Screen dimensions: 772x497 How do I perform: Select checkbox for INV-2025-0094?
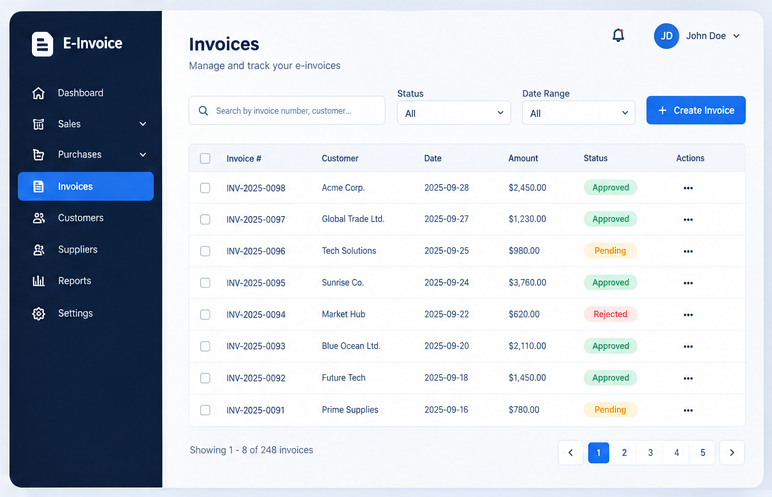[205, 314]
